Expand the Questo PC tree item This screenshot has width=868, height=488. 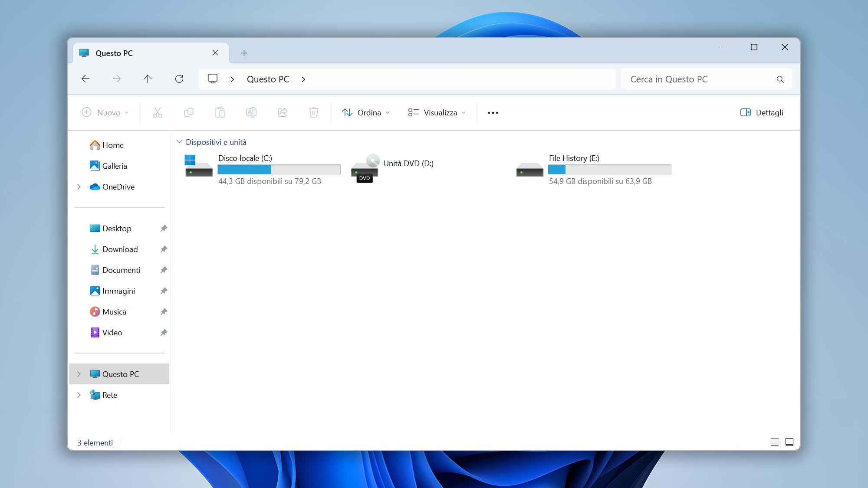click(78, 373)
